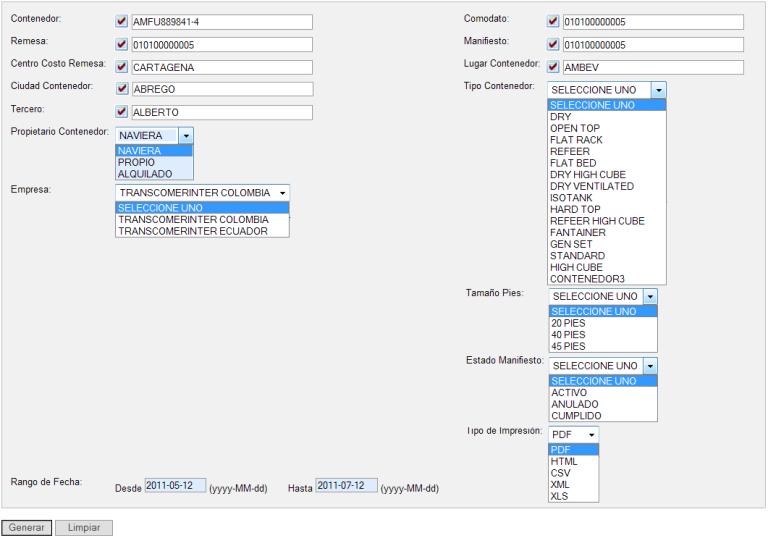This screenshot has height=538, width=768.
Task: Disable the Lugar Contenedor checkbox
Action: [x=553, y=66]
